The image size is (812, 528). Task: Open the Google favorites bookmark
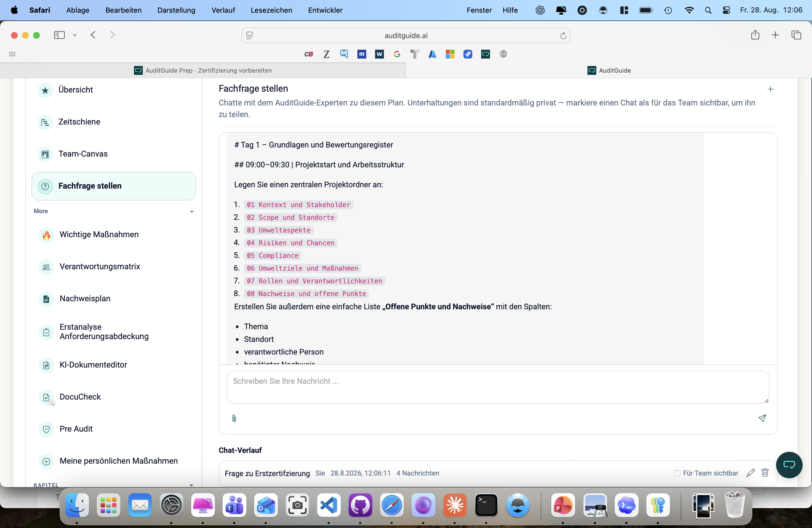click(397, 54)
